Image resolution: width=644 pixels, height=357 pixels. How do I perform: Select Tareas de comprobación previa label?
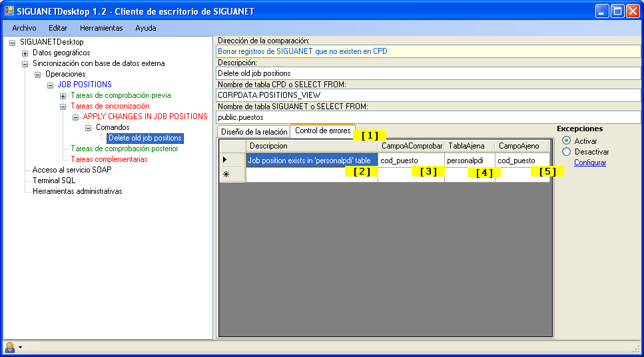click(121, 95)
